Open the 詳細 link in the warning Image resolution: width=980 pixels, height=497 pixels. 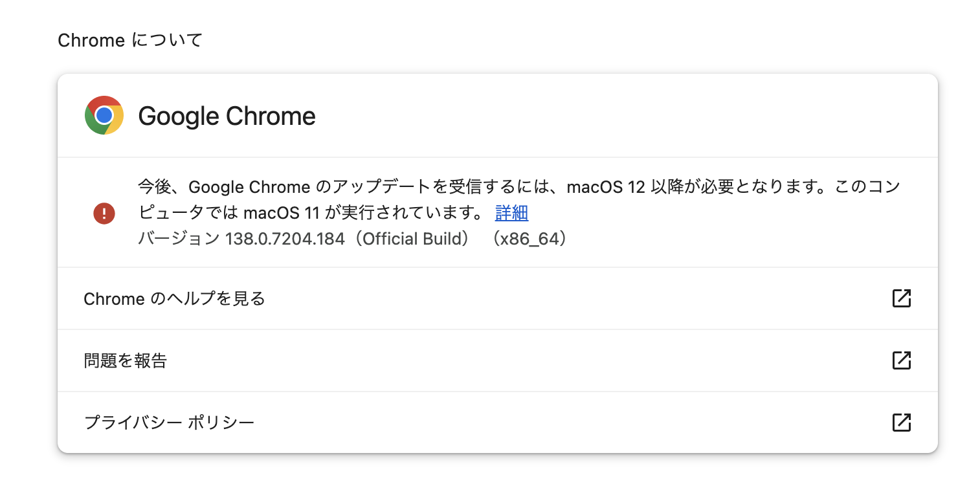(511, 213)
